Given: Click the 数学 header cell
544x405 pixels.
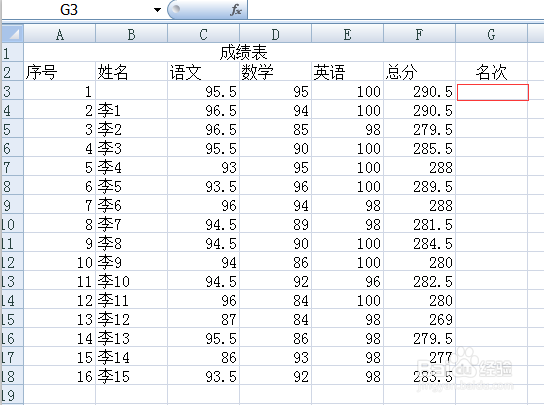Looking at the screenshot, I should (275, 71).
